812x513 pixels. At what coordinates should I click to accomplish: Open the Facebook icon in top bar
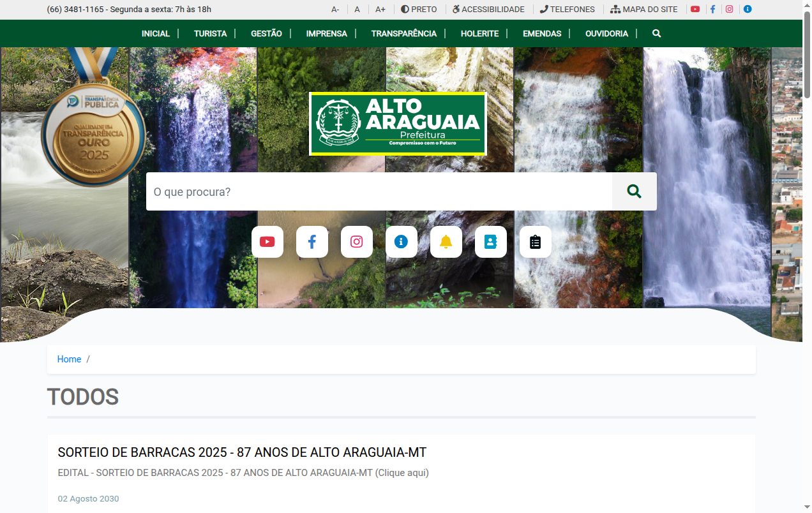pyautogui.click(x=712, y=10)
